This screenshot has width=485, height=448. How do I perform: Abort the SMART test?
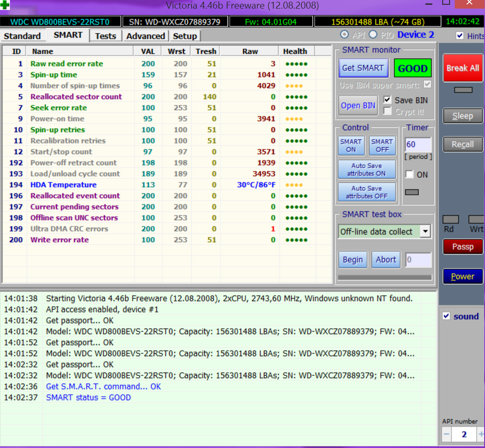point(386,259)
